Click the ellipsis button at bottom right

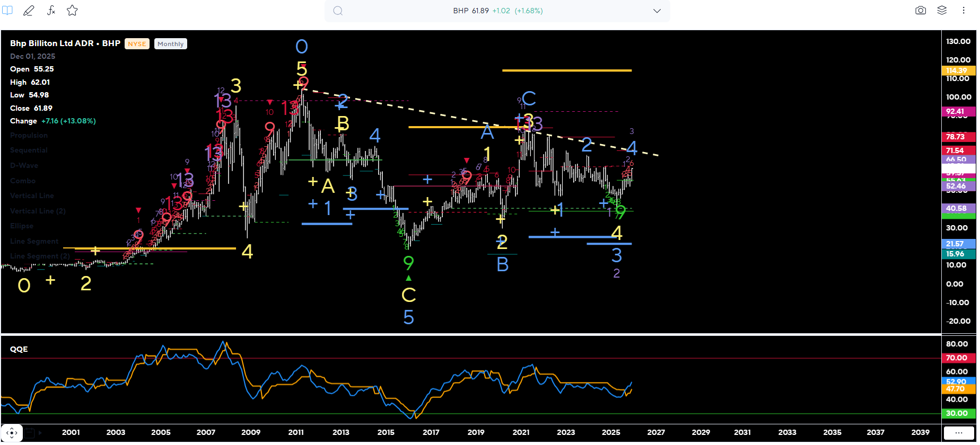point(958,433)
